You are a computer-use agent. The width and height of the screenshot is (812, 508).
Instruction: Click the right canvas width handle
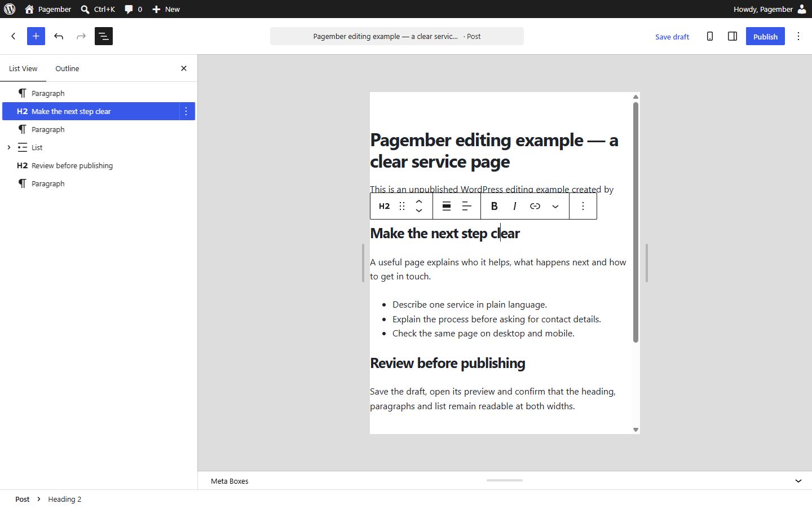646,263
